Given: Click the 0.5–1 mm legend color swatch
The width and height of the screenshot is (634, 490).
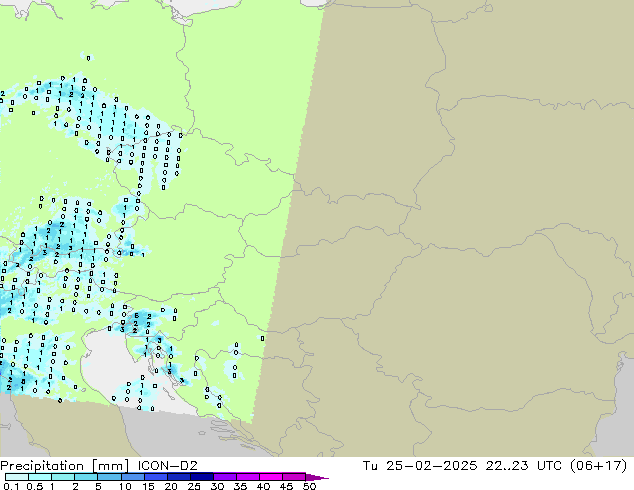Looking at the screenshot, I should coord(40,477).
